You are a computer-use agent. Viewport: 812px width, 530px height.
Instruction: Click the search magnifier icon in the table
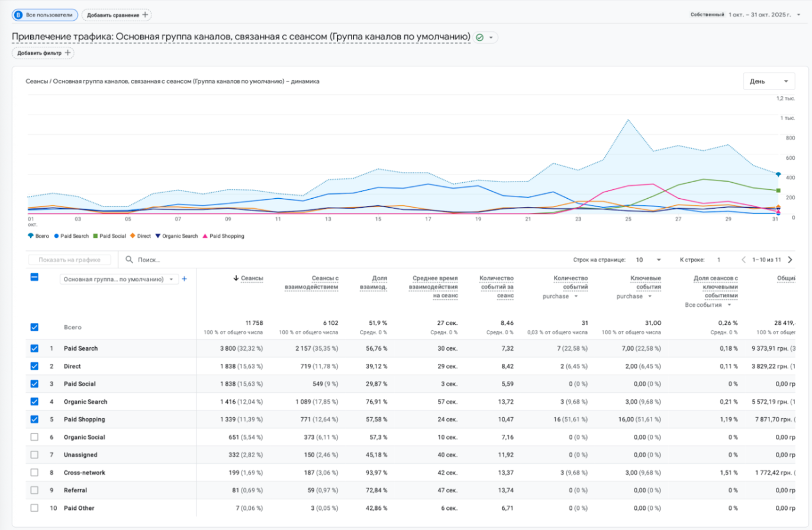click(129, 260)
